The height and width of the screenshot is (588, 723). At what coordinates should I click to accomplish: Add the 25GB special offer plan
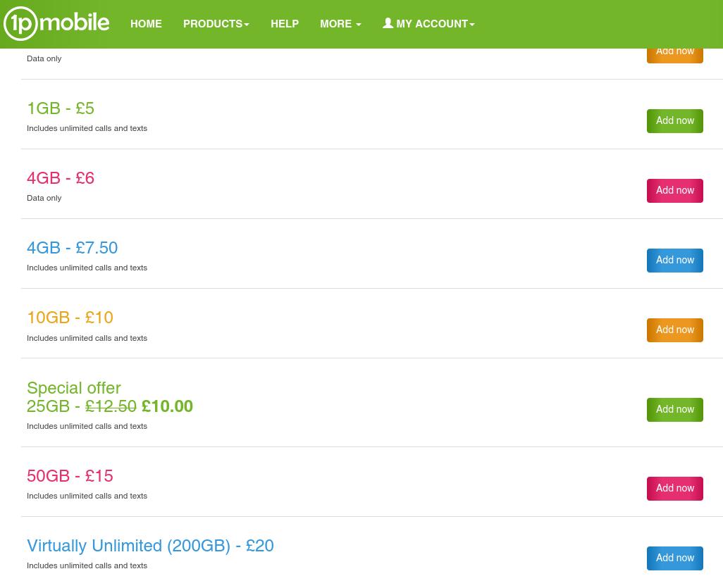click(674, 410)
